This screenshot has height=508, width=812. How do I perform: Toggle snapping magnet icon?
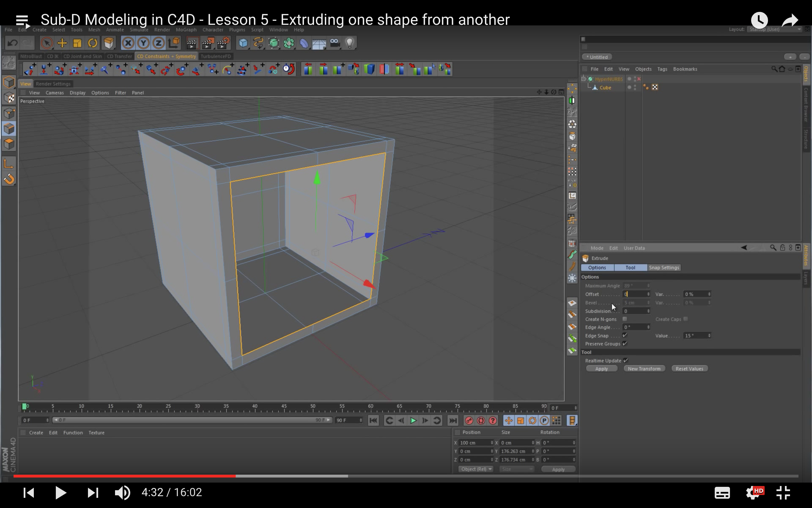(9, 179)
